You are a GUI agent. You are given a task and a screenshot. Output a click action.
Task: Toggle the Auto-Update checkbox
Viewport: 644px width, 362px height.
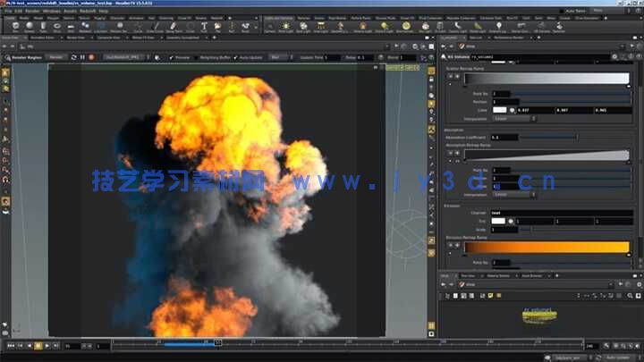(236, 58)
